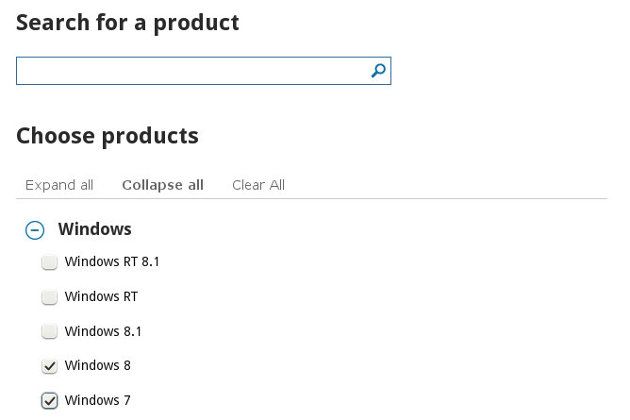Click the 'Windows 8' label text

tap(97, 366)
